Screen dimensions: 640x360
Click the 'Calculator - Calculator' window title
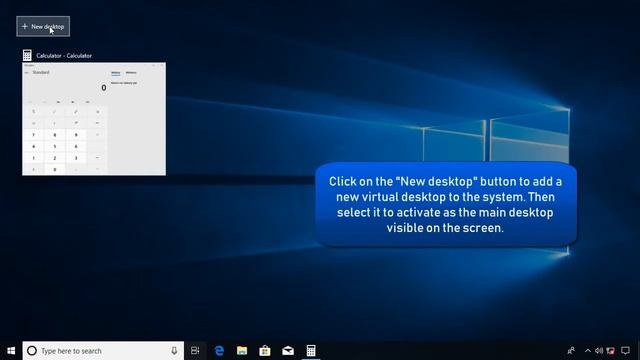click(64, 56)
